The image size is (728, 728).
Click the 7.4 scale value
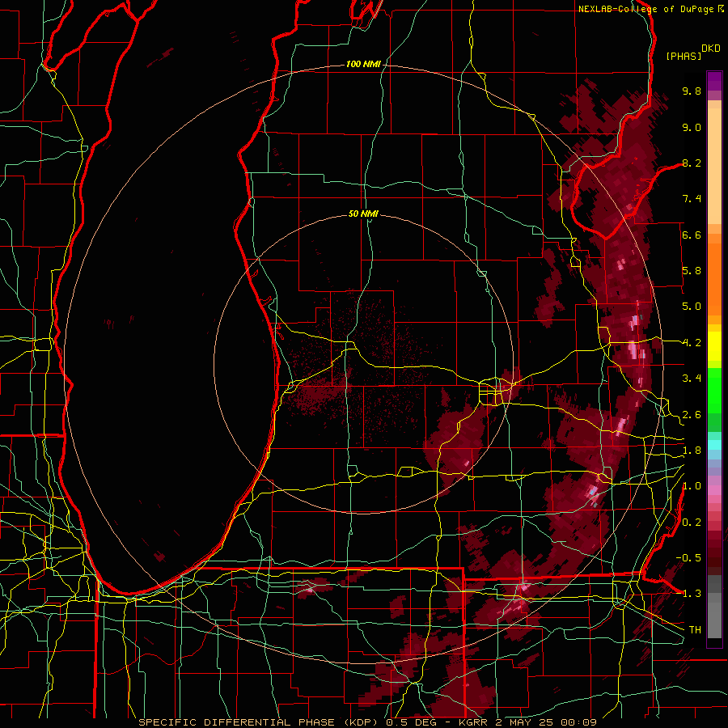(692, 199)
